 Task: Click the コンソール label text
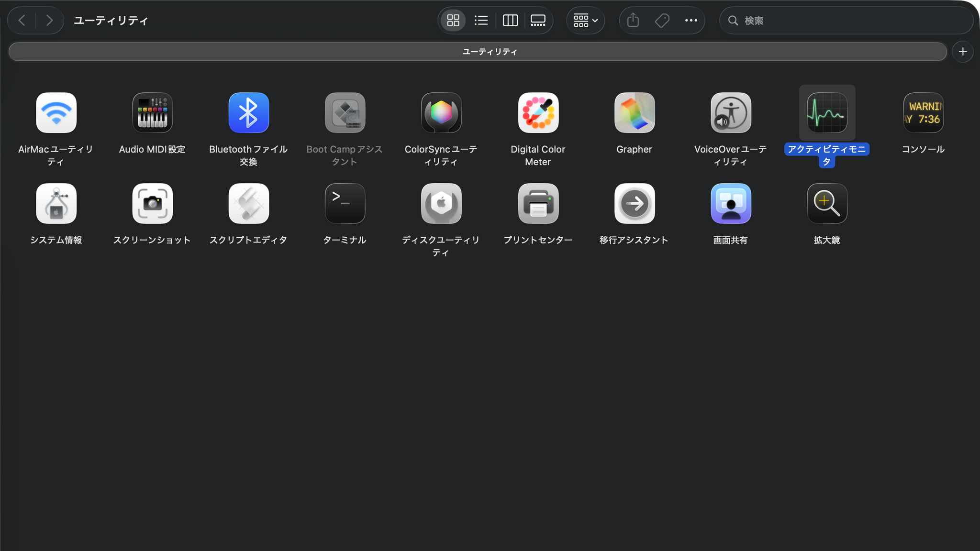(923, 149)
